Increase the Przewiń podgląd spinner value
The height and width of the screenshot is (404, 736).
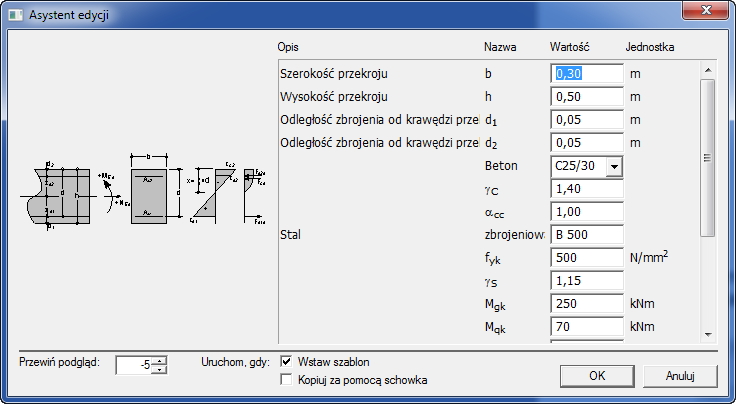point(160,361)
